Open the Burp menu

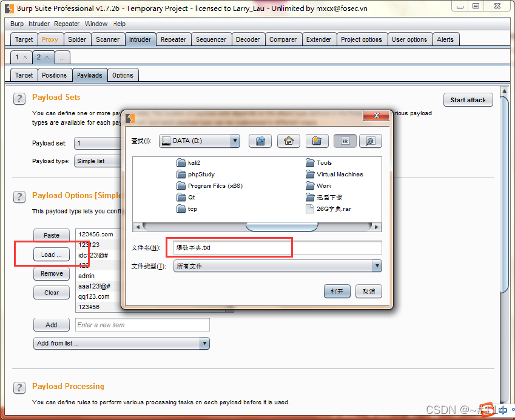(17, 24)
